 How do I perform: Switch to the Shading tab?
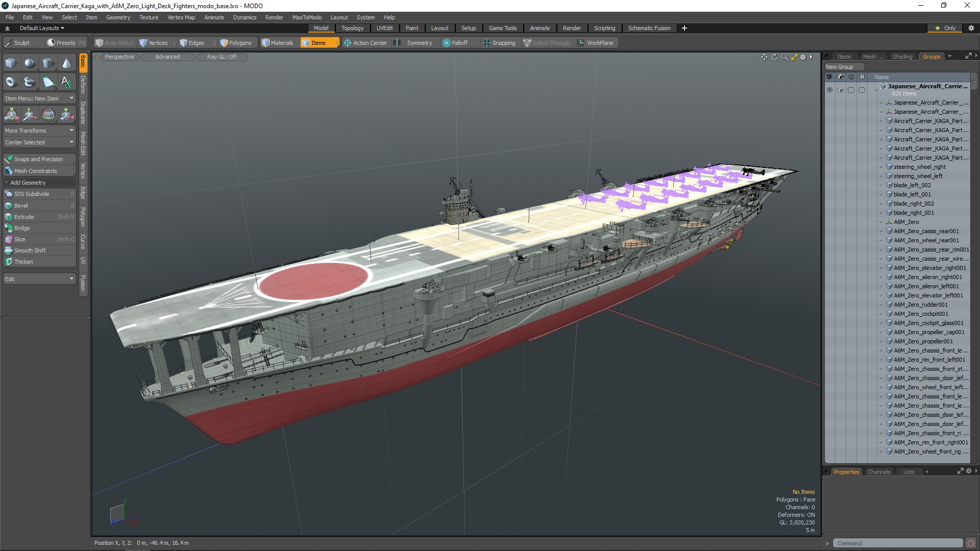[902, 56]
